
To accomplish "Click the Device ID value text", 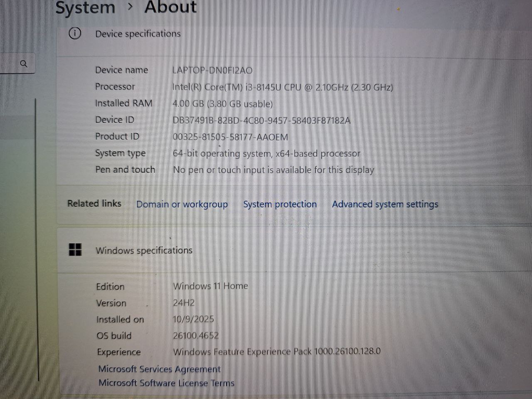I will point(261,121).
